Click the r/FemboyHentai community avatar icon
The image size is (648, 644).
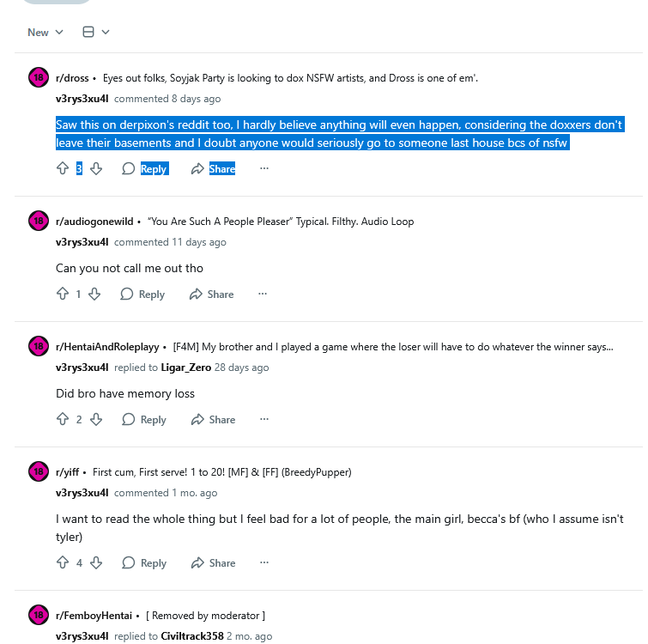[39, 615]
